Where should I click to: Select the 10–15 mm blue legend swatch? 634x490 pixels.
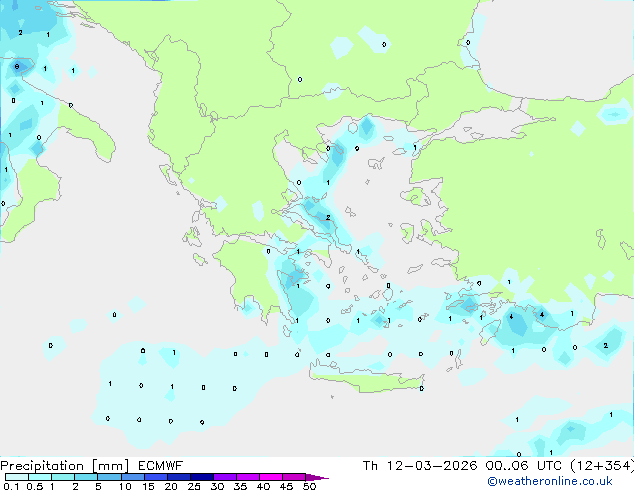[x=132, y=477]
